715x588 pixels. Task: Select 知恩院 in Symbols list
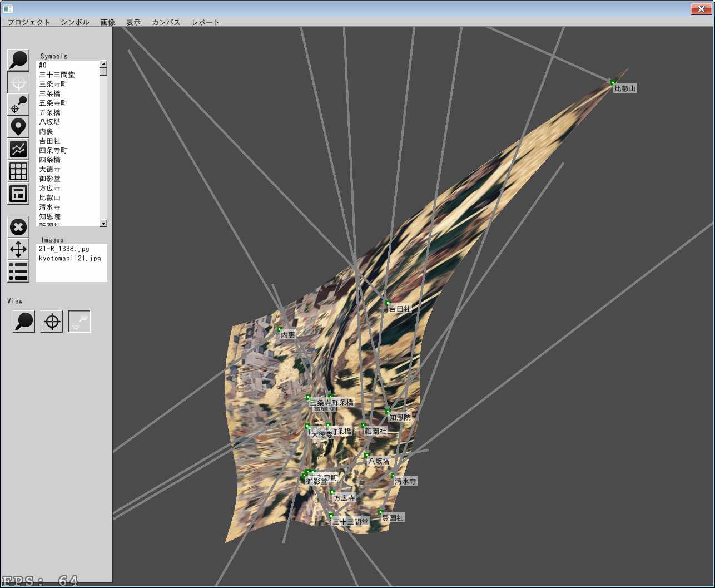point(67,216)
